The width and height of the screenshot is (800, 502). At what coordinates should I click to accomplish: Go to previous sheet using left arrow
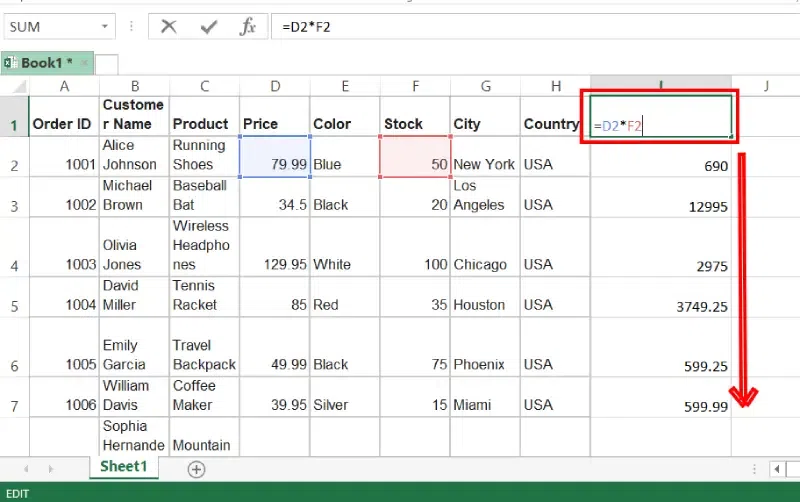(26, 469)
